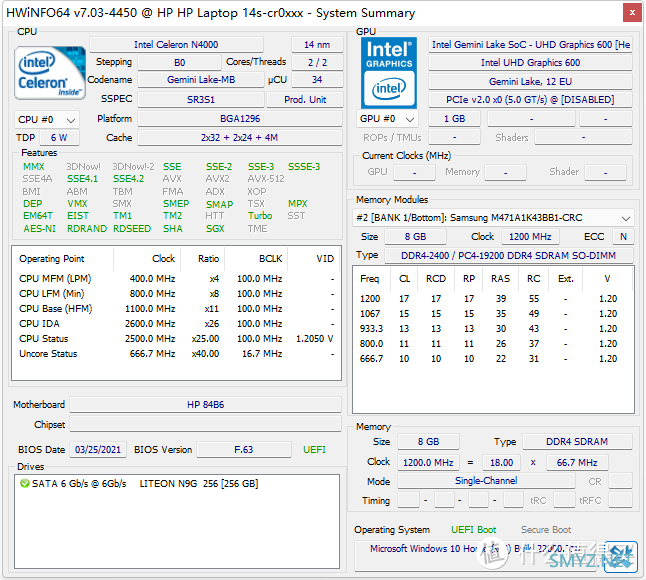Click the ECC N value

(623, 236)
